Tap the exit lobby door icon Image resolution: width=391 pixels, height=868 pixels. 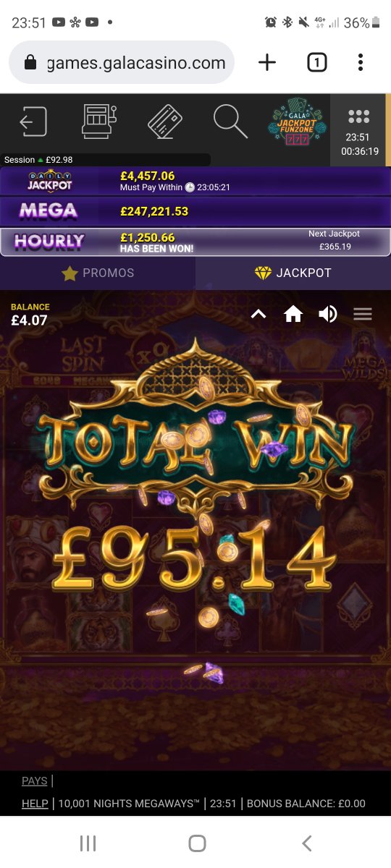[33, 122]
